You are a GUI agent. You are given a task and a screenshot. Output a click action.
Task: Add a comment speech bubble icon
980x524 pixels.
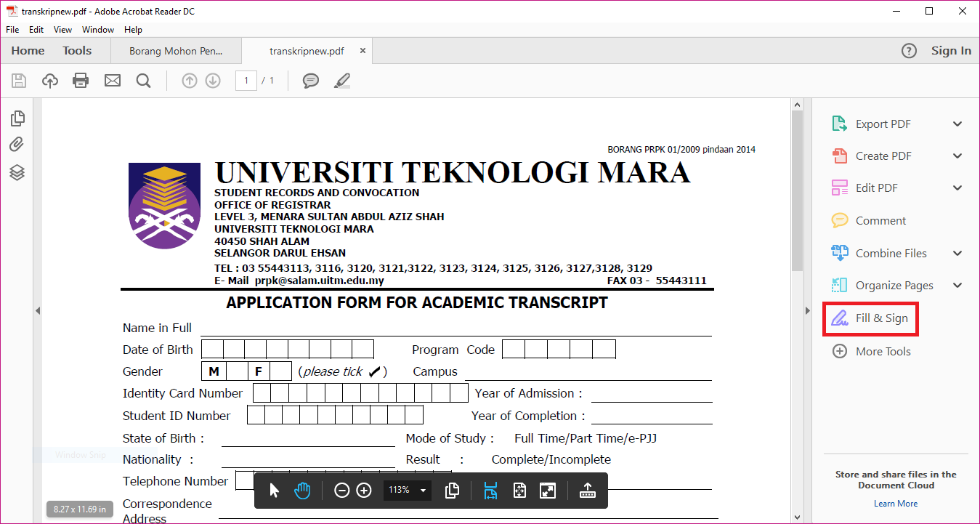click(311, 81)
